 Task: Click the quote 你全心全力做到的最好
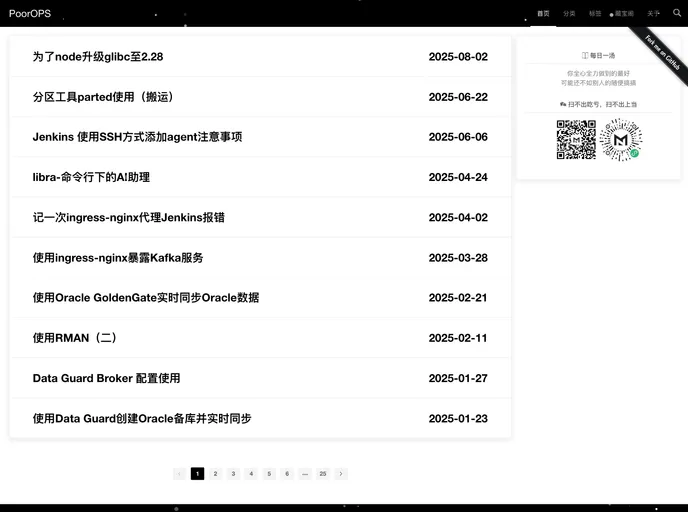coord(598,73)
